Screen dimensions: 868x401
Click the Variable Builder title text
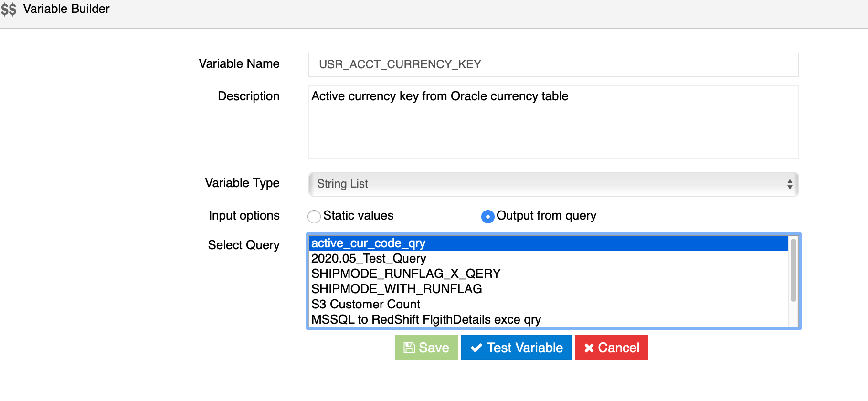pos(66,9)
